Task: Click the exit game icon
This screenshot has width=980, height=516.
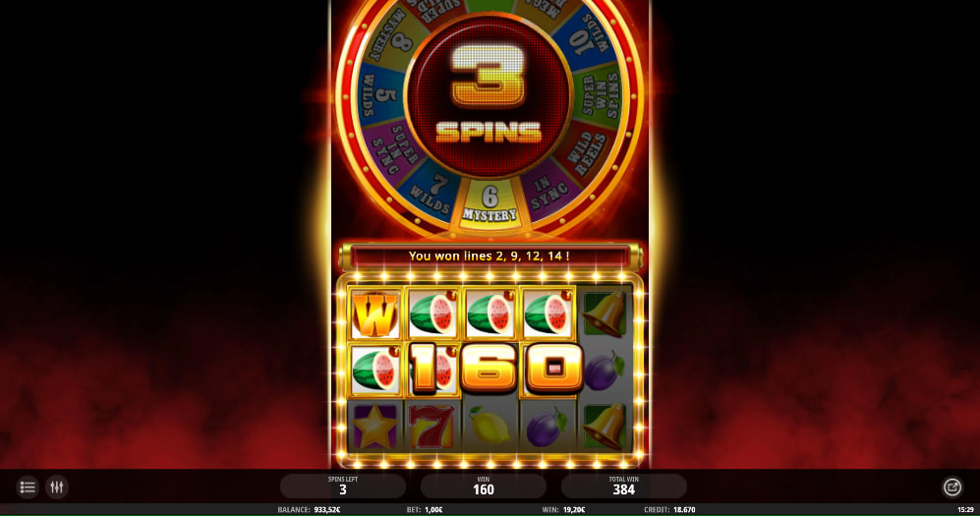Action: [951, 487]
